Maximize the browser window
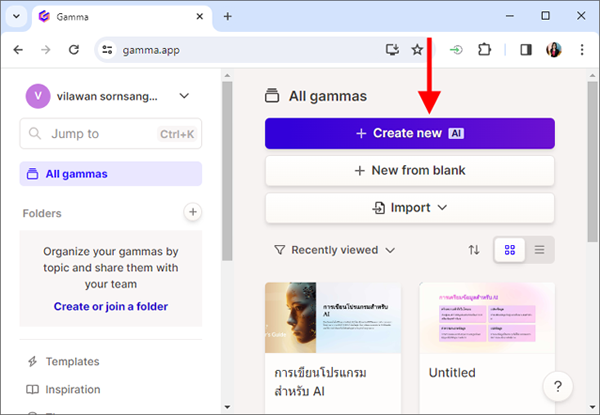Screen dimensions: 600x415 coord(545,16)
